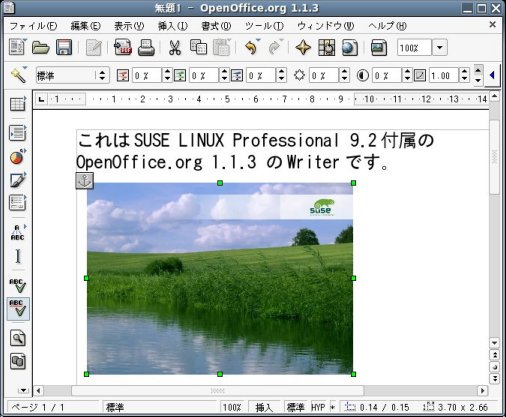Open the Stylist icon

pos(326,47)
